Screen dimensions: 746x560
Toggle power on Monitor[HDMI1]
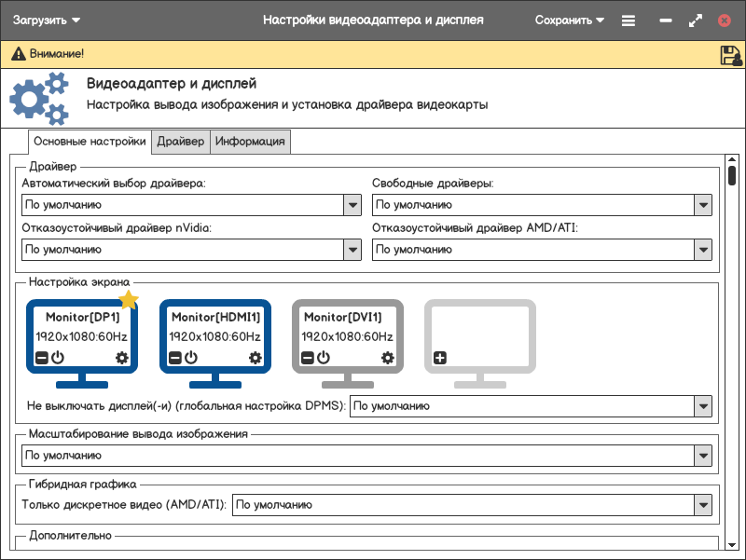click(x=190, y=358)
